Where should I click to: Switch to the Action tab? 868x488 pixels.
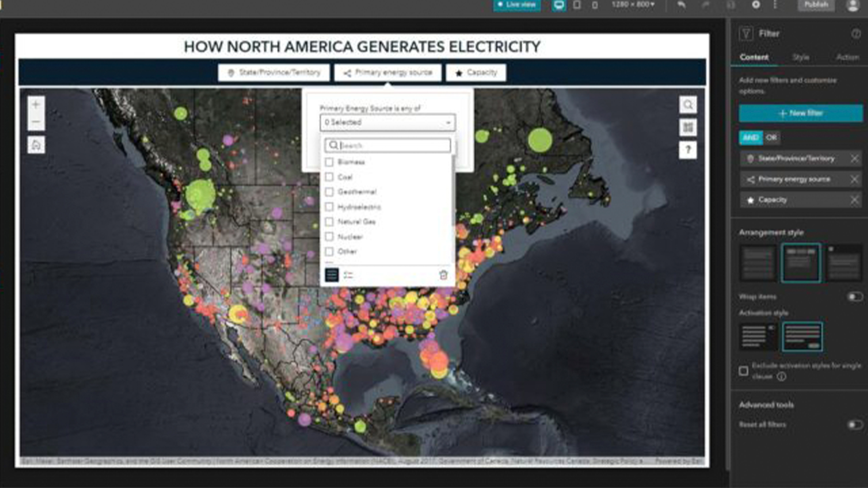click(847, 57)
